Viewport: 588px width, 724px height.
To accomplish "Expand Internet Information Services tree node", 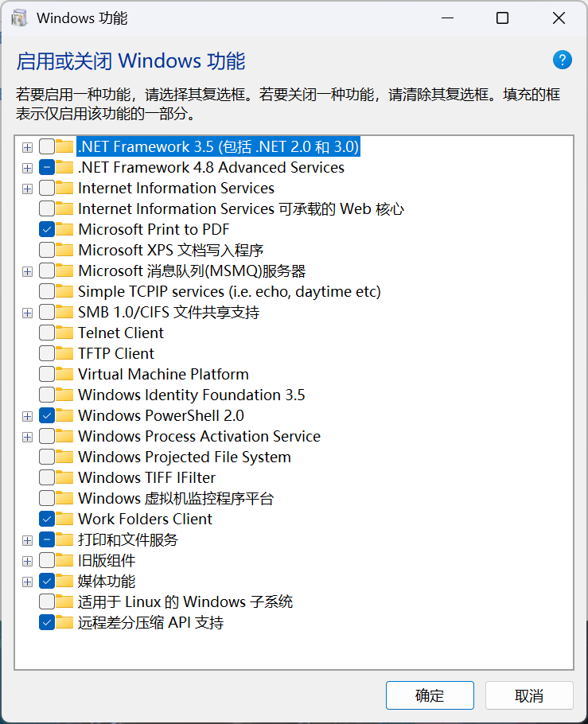I will click(27, 189).
